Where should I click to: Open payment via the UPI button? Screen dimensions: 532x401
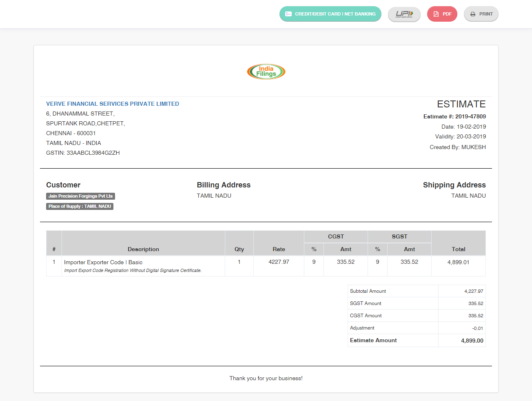coord(404,13)
